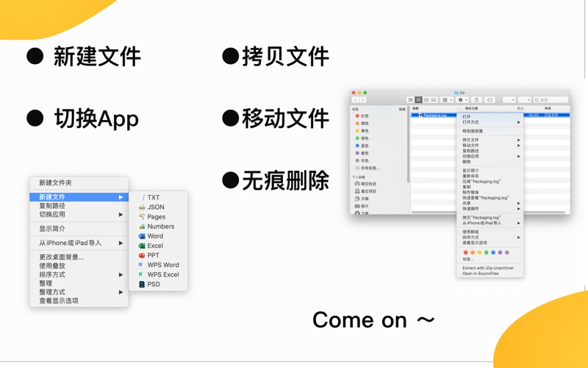Open 最近项目 in Finder sidebar
Image resolution: width=588 pixels, height=368 pixels.
tap(365, 191)
